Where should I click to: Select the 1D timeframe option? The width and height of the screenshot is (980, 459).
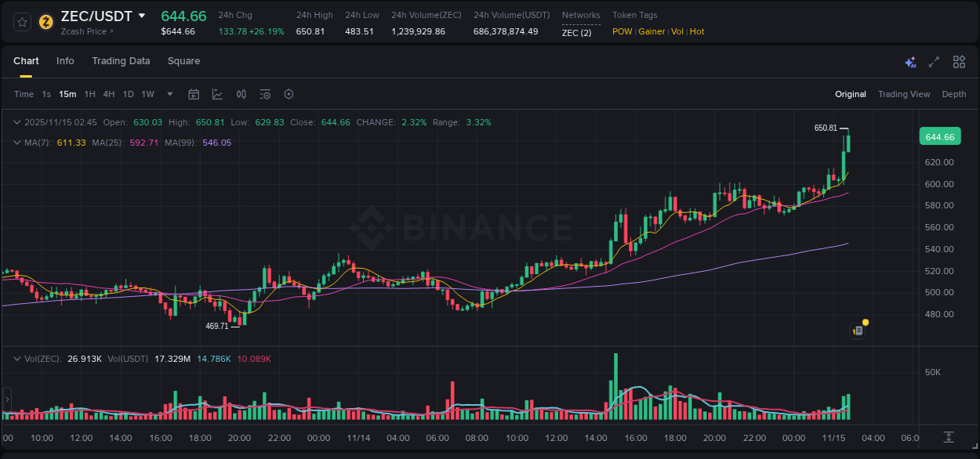[128, 94]
